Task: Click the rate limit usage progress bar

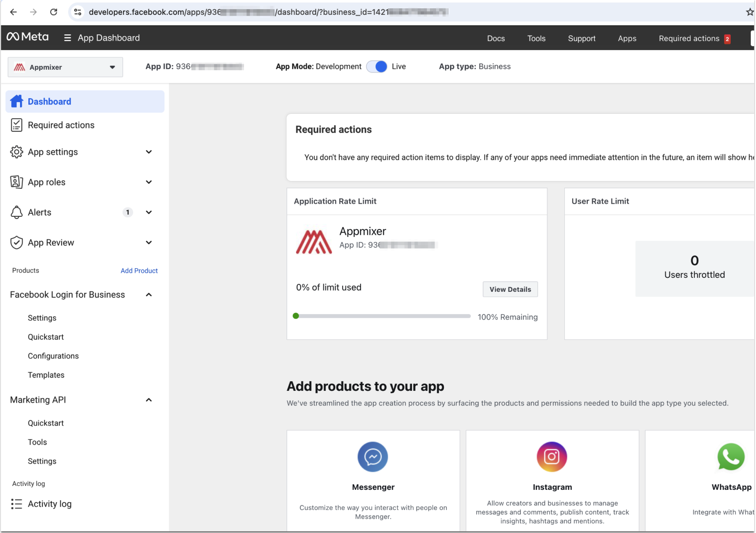Action: click(382, 316)
